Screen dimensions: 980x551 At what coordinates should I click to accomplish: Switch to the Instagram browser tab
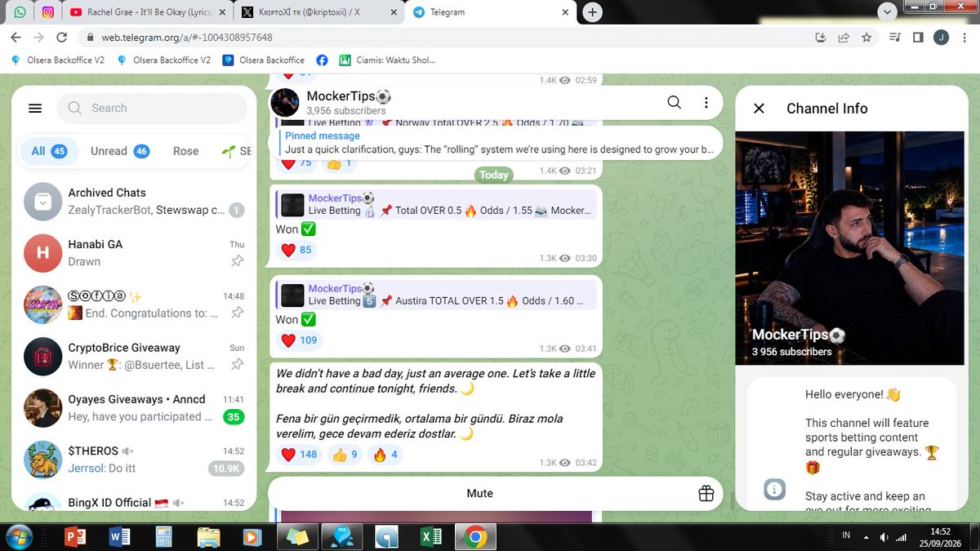click(x=48, y=12)
